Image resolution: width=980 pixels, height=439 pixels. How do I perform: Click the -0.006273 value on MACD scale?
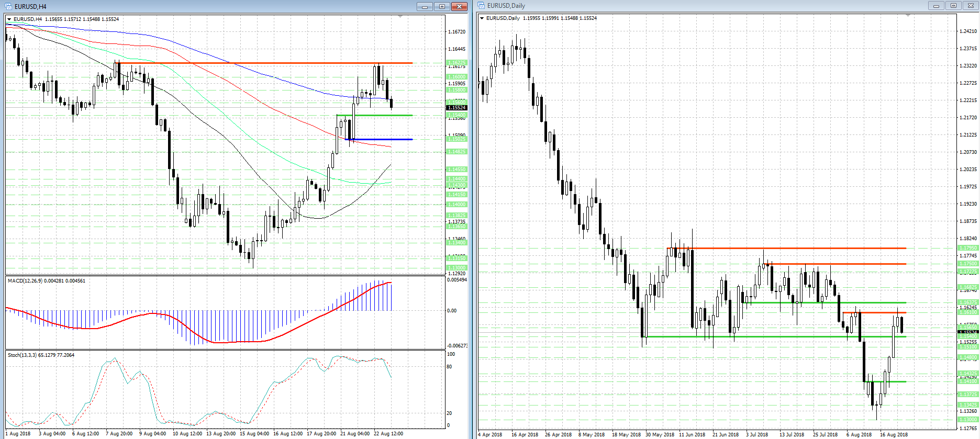(x=457, y=346)
